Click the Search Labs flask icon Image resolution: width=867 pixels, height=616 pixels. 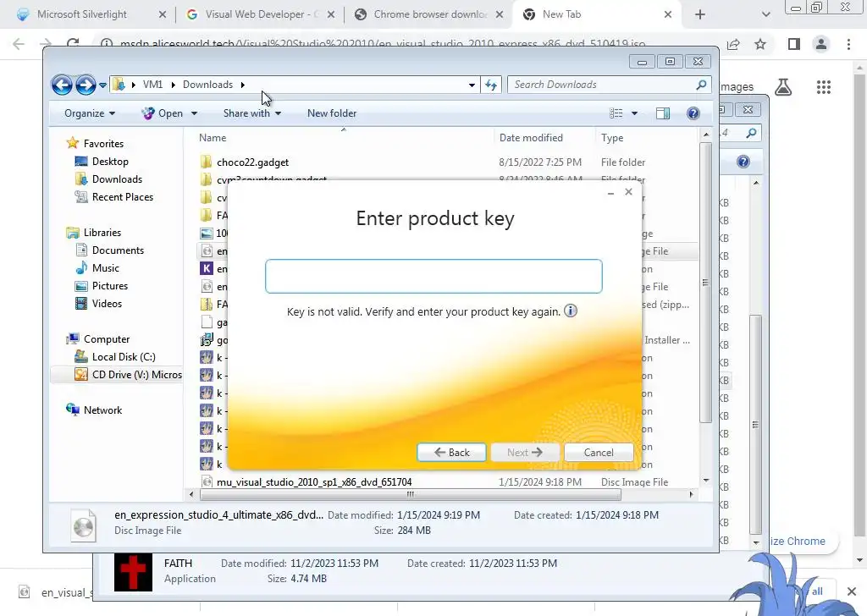[x=783, y=87]
